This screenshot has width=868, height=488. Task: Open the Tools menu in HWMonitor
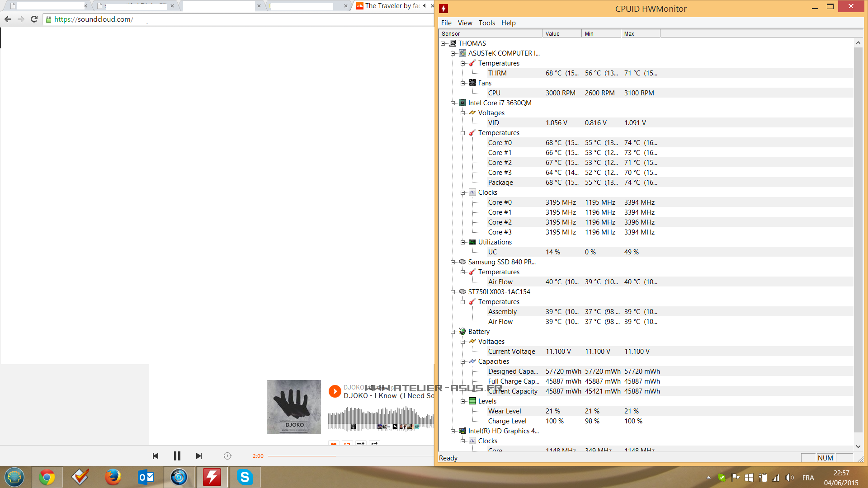(486, 23)
